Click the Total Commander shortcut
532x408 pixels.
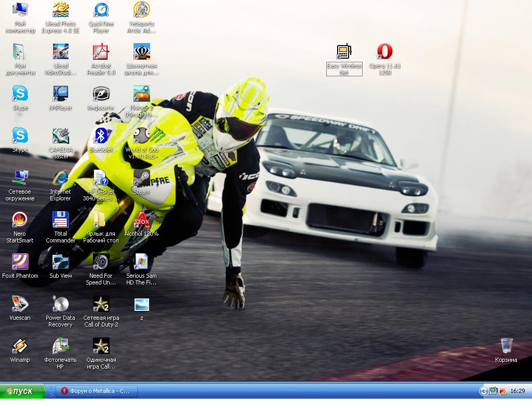pos(61,220)
